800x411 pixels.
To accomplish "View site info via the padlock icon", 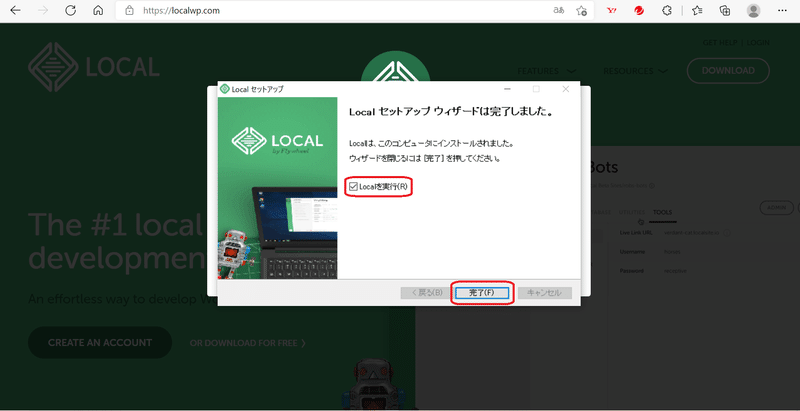I will point(130,10).
